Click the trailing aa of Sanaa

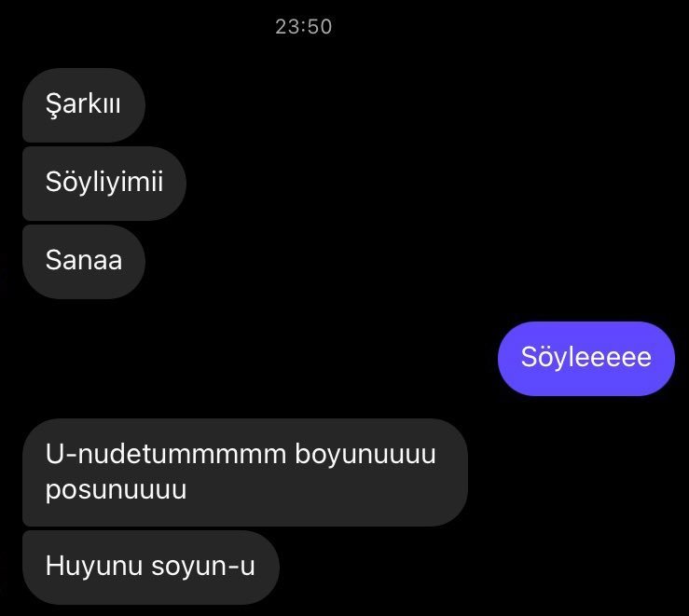pyautogui.click(x=107, y=261)
